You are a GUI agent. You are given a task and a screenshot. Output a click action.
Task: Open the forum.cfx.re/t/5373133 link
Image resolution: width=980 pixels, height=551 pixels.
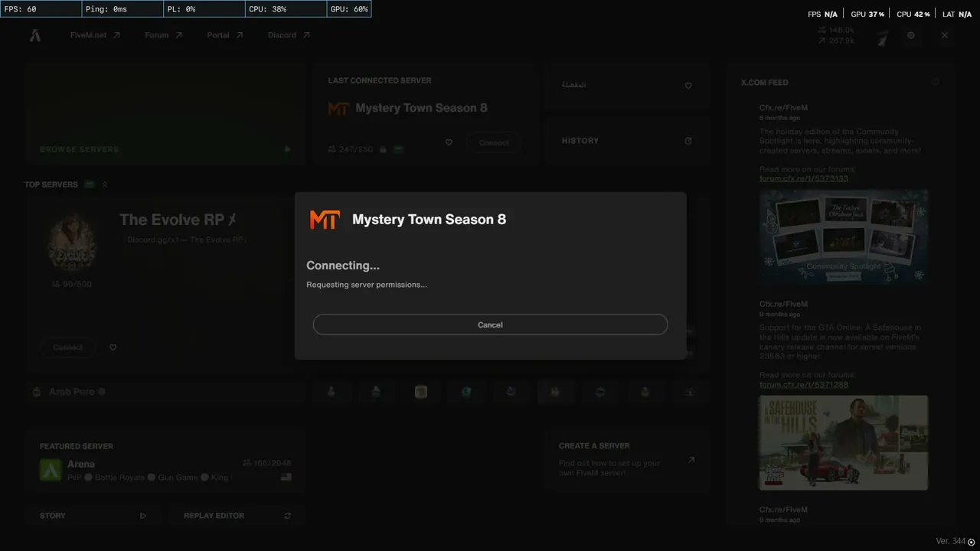point(804,179)
